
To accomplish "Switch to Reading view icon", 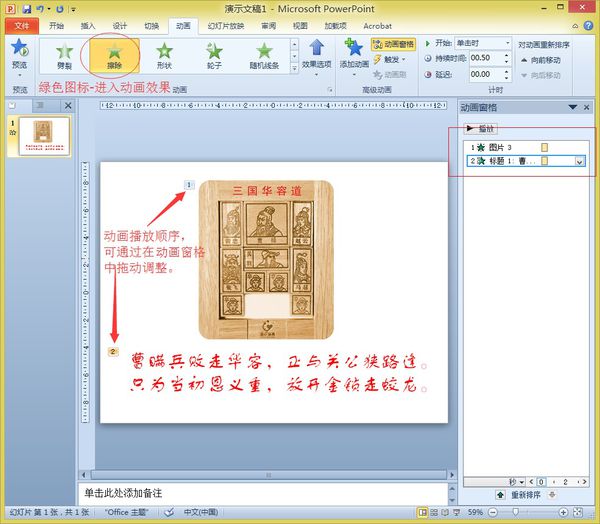I will click(445, 512).
